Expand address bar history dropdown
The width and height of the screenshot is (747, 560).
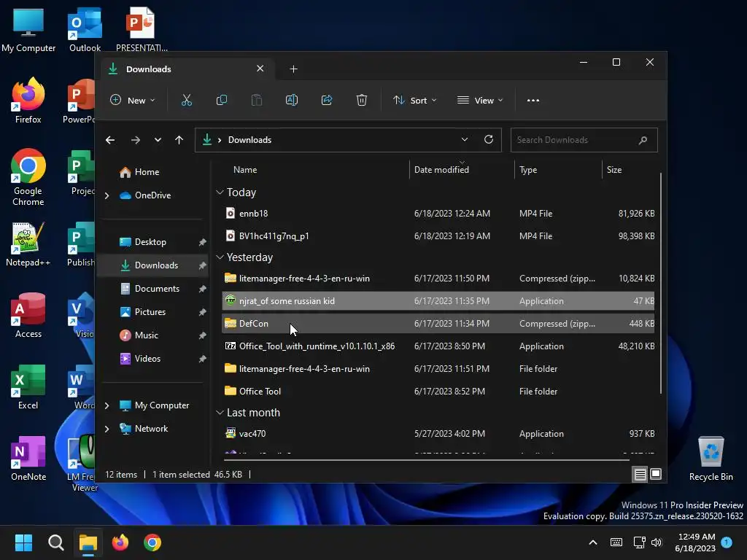465,139
